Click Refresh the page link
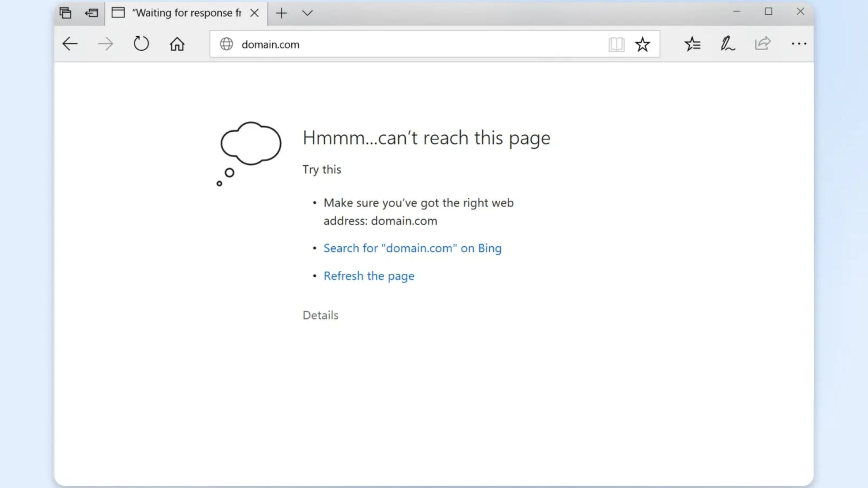 (x=369, y=276)
